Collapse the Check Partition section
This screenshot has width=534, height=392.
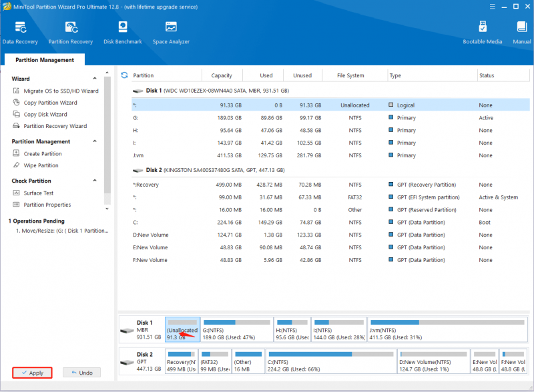(x=95, y=181)
